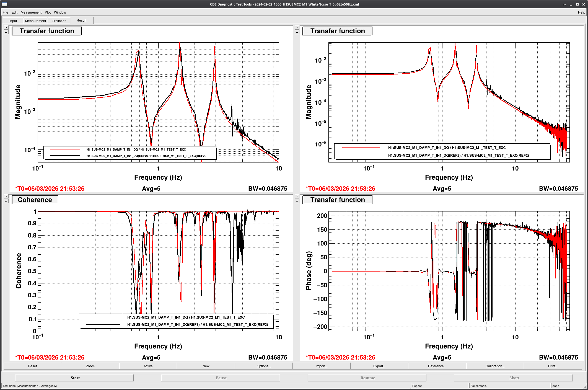Open the window menu icon in title bar
Screen dimensions: 588x390
tap(4, 4)
